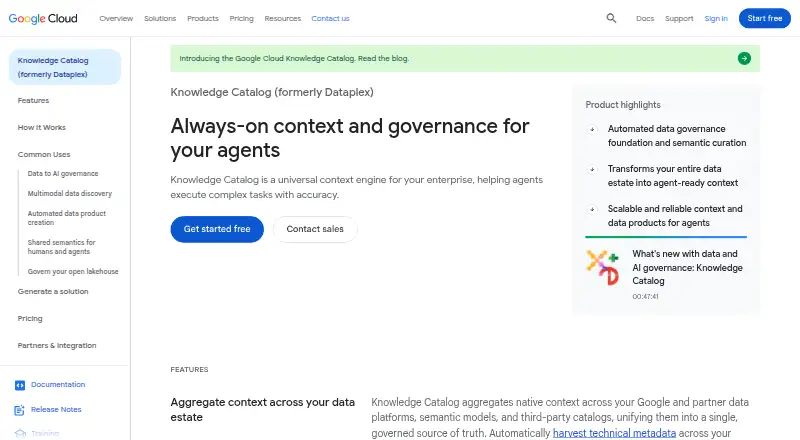800x440 pixels.
Task: Go to Contact us in the top bar
Action: [x=330, y=18]
